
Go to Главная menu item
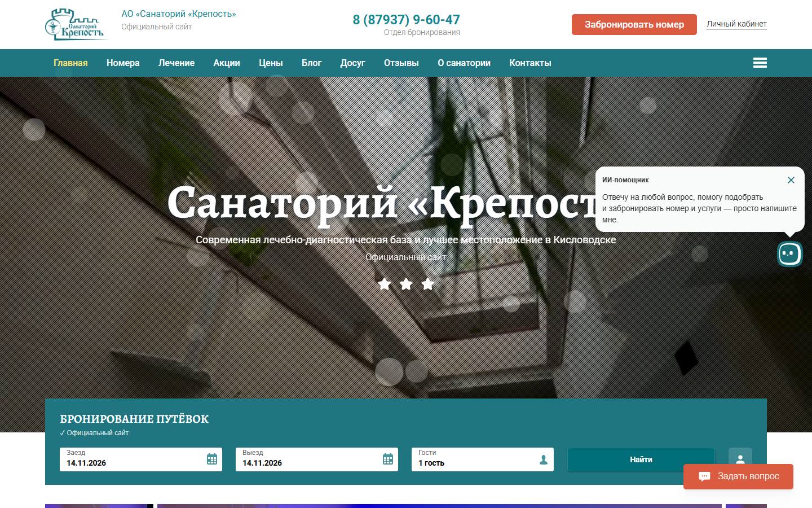click(70, 63)
